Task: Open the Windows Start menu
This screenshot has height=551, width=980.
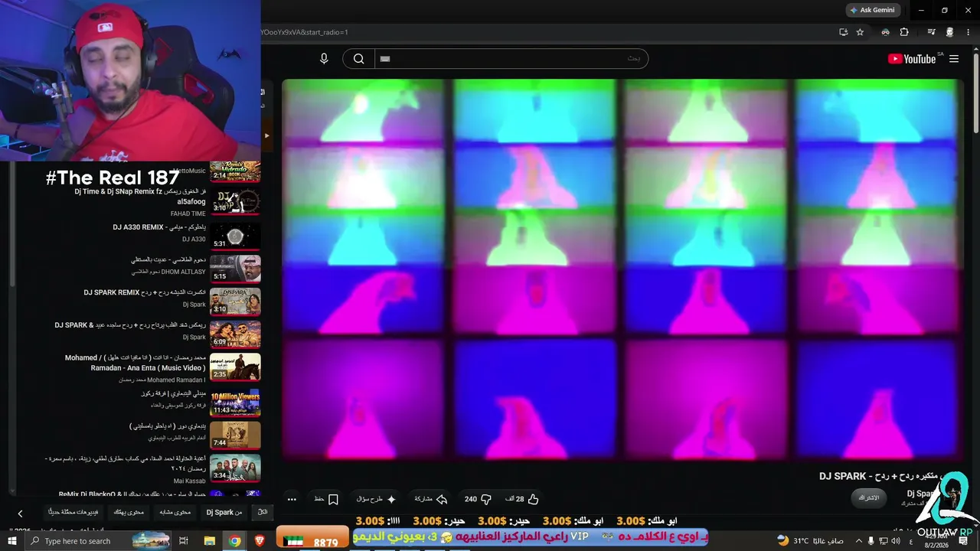Action: [x=12, y=541]
